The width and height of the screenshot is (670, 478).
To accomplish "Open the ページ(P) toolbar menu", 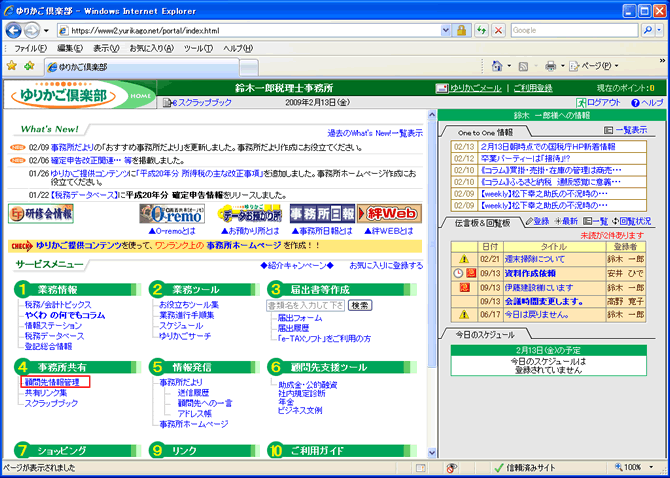I will pyautogui.click(x=594, y=66).
